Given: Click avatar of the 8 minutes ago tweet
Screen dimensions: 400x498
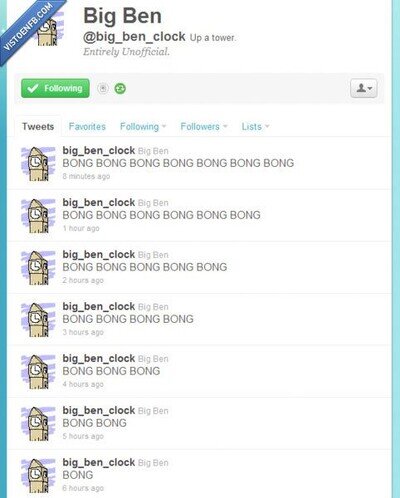Looking at the screenshot, I should (x=38, y=164).
